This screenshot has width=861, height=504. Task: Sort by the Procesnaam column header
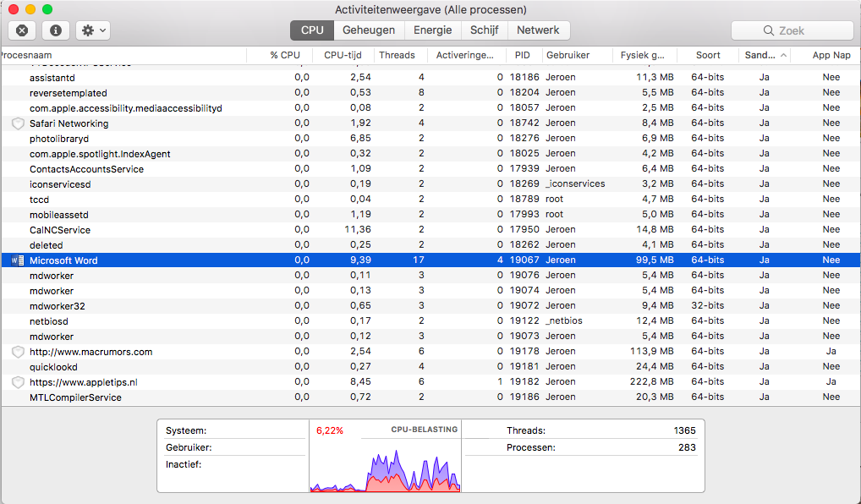pyautogui.click(x=123, y=56)
